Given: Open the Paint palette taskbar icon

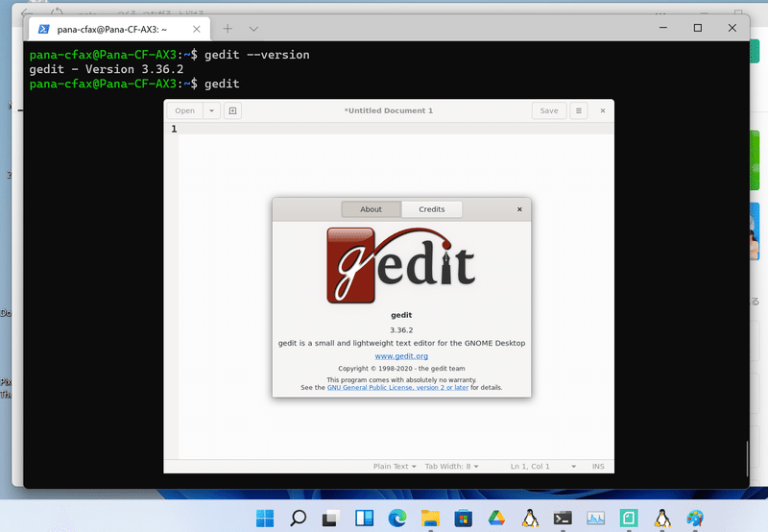Looking at the screenshot, I should pos(694,518).
